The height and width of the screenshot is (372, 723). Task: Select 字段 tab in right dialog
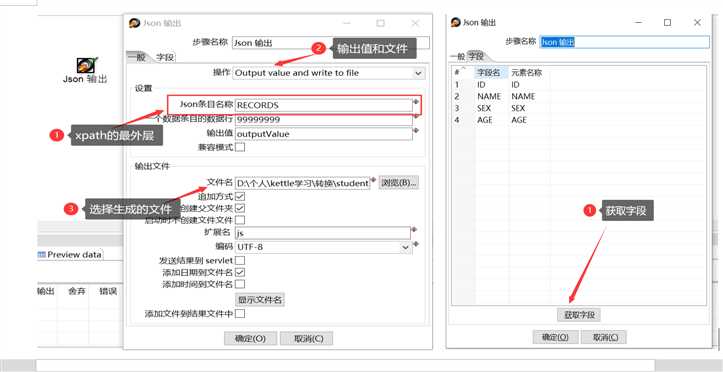pos(476,57)
